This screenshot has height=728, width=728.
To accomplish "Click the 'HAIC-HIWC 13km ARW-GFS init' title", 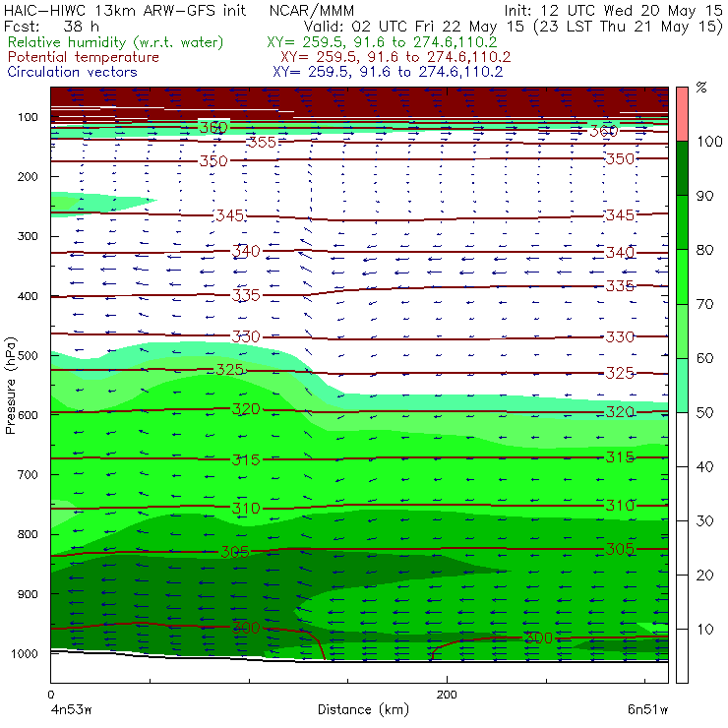I will [x=125, y=11].
